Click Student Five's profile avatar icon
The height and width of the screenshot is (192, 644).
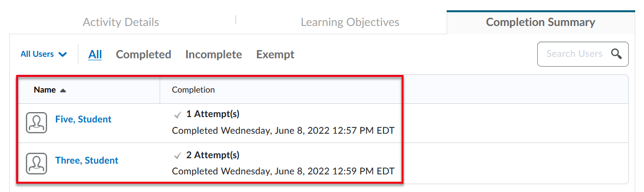[36, 122]
